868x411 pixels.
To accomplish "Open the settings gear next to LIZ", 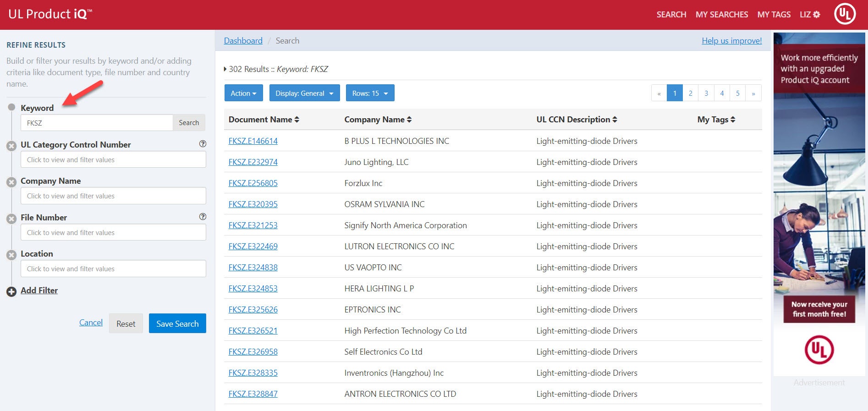I will tap(817, 15).
